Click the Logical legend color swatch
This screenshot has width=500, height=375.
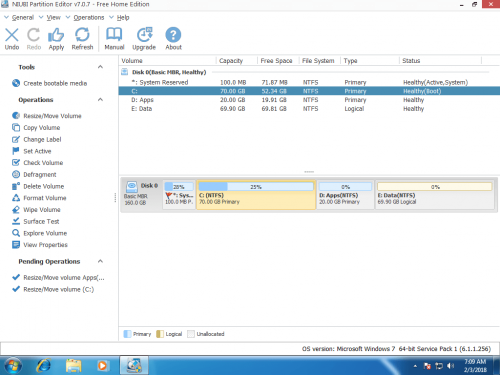[x=160, y=334]
